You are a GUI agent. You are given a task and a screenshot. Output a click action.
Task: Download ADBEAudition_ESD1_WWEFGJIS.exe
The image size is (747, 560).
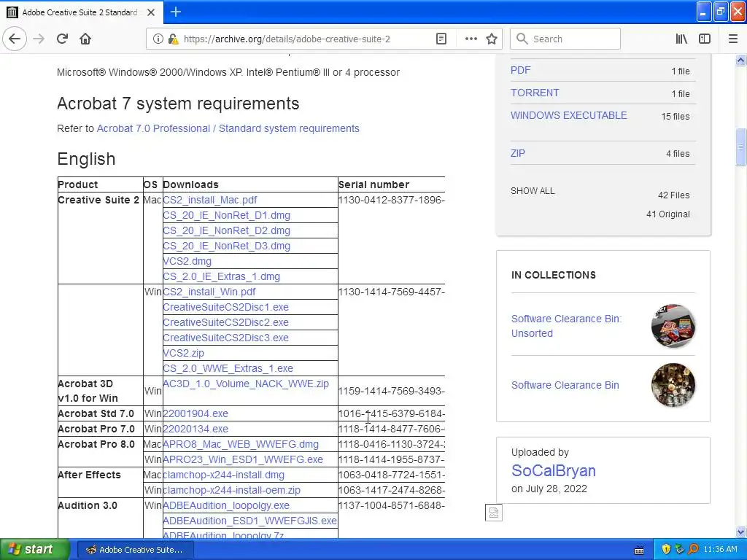click(249, 521)
